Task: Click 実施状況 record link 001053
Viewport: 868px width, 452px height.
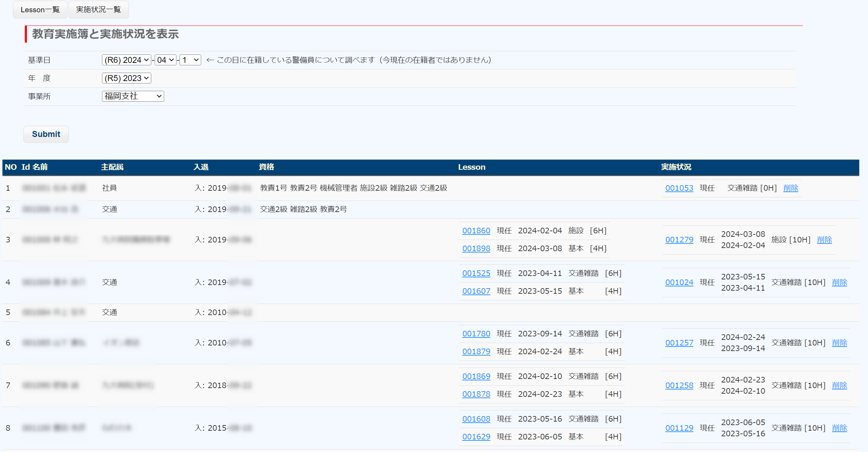Action: [x=679, y=188]
